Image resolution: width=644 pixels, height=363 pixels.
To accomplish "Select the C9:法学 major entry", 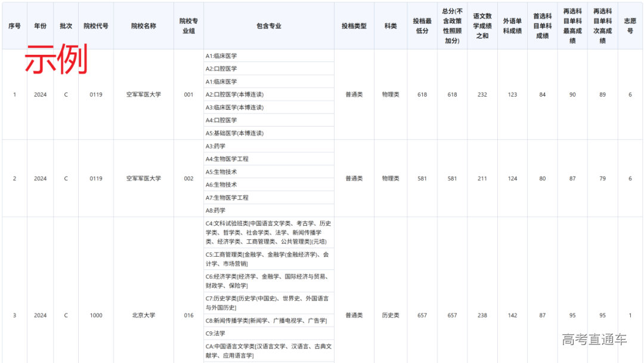I will pos(216,333).
